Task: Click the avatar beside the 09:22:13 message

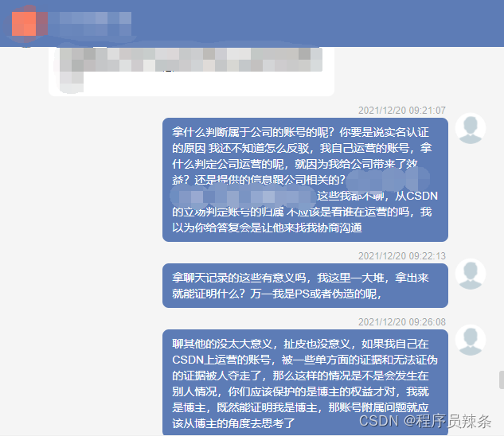Action: pyautogui.click(x=471, y=274)
